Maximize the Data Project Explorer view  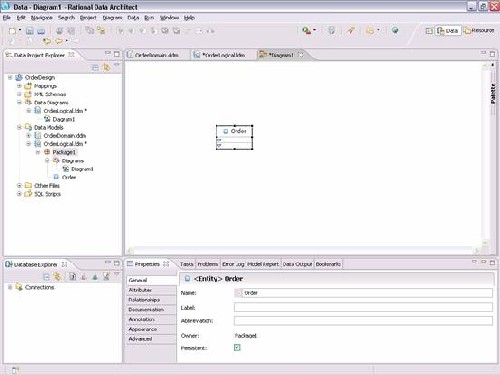pyautogui.click(x=117, y=54)
